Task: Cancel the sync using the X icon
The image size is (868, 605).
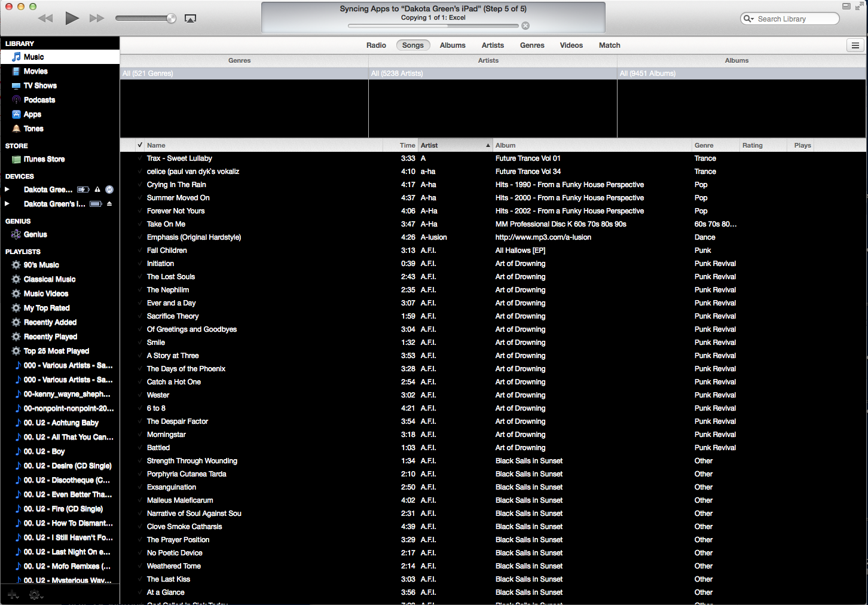Action: 525,26
